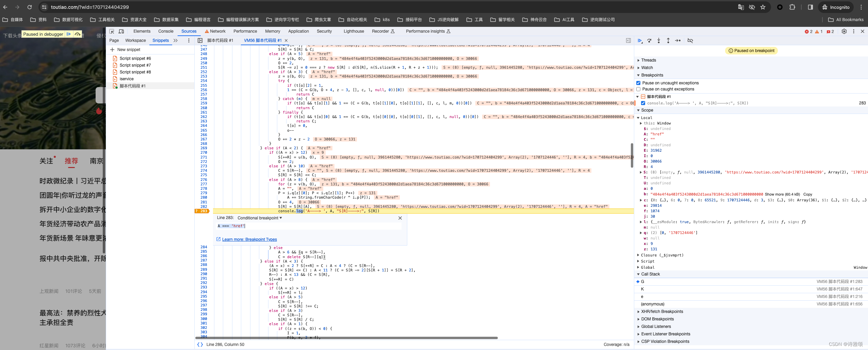Bookmark this page star icon
Screen dimensions: 868x350
point(763,7)
